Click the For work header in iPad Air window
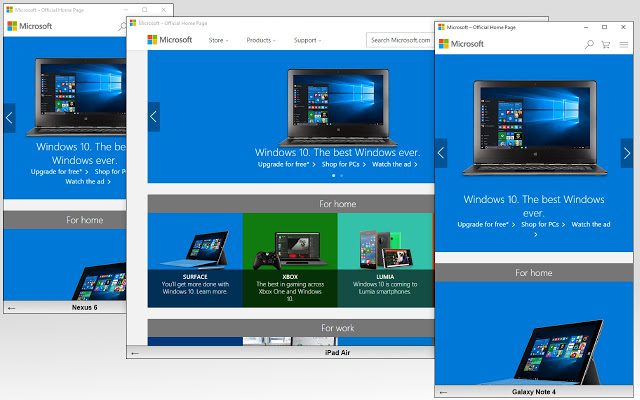The height and width of the screenshot is (400, 640). coord(291,328)
